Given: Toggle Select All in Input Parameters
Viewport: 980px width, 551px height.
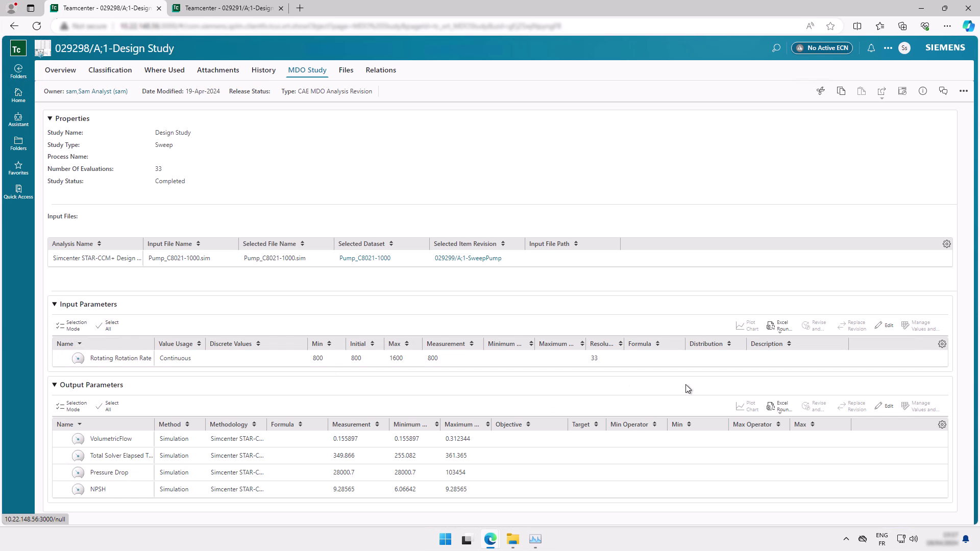Looking at the screenshot, I should [x=108, y=325].
